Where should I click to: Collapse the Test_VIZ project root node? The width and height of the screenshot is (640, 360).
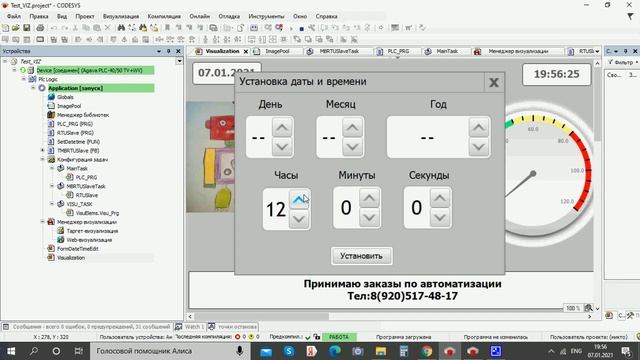(5, 61)
